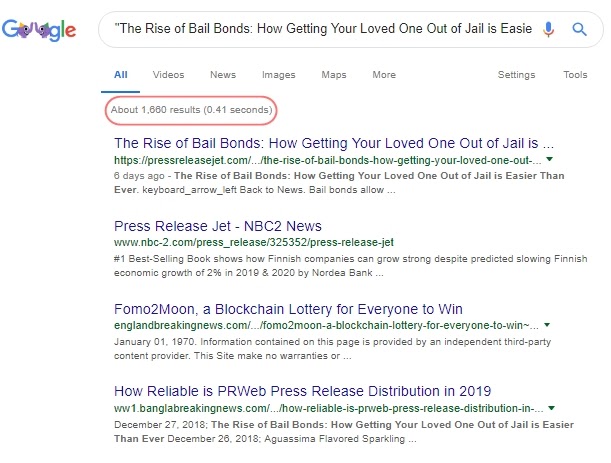Viewport: 611px width, 463px height.
Task: Open arrow next to banglabreakingnews.com URL
Action: pos(551,409)
